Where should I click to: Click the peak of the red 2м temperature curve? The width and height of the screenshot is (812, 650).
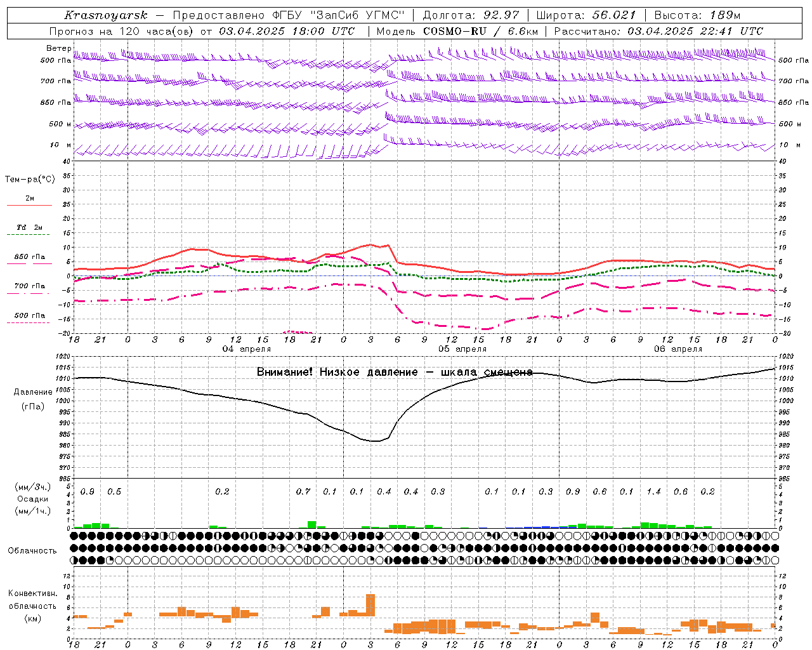[x=371, y=245]
